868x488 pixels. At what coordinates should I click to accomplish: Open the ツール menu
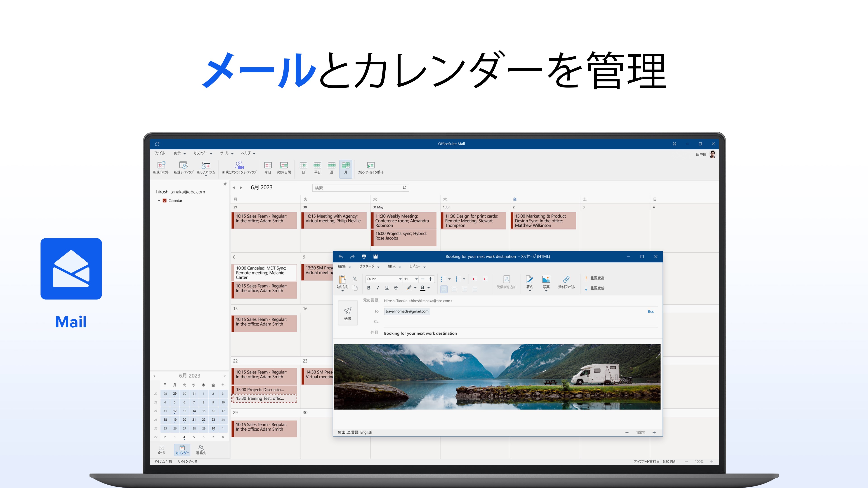pyautogui.click(x=227, y=153)
